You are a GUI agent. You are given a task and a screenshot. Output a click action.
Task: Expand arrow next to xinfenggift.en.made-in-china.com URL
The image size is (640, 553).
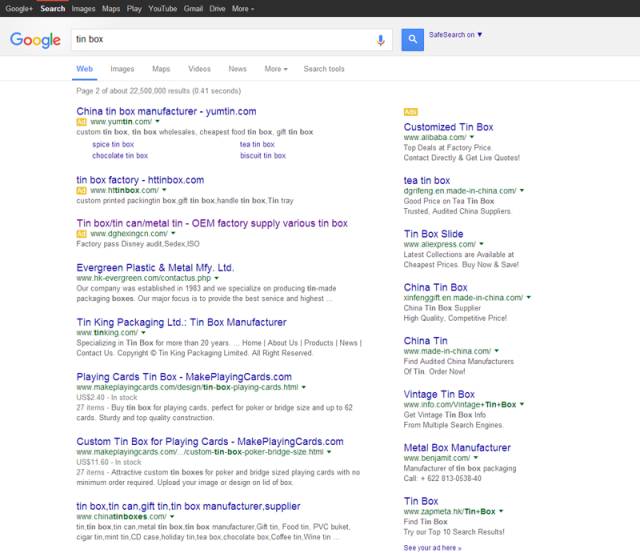[x=529, y=298]
